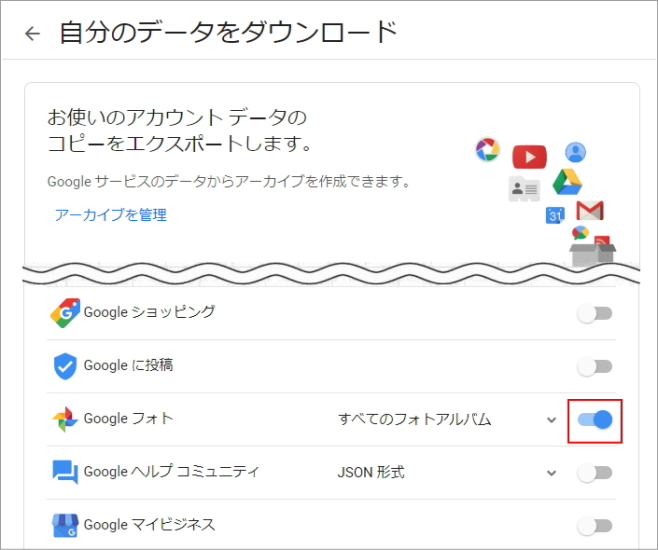Image resolution: width=658 pixels, height=550 pixels.
Task: Enable the Google ショッピング toggle
Action: tap(595, 314)
